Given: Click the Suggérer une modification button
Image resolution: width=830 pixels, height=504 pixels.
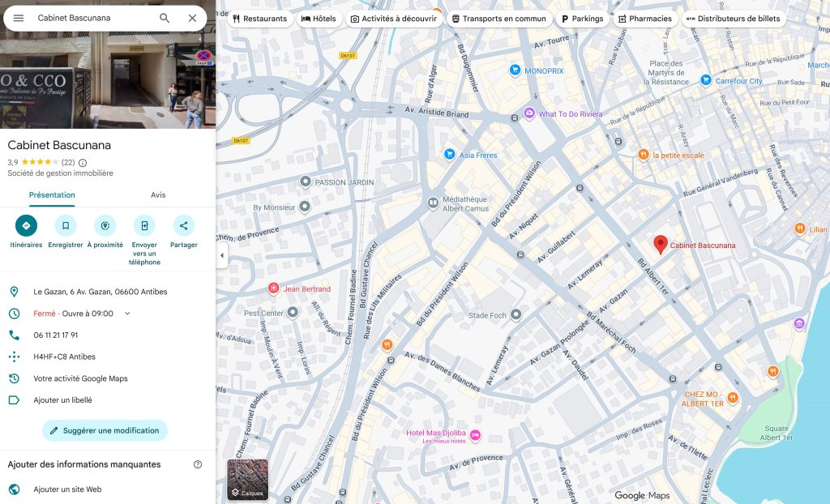Looking at the screenshot, I should point(104,430).
